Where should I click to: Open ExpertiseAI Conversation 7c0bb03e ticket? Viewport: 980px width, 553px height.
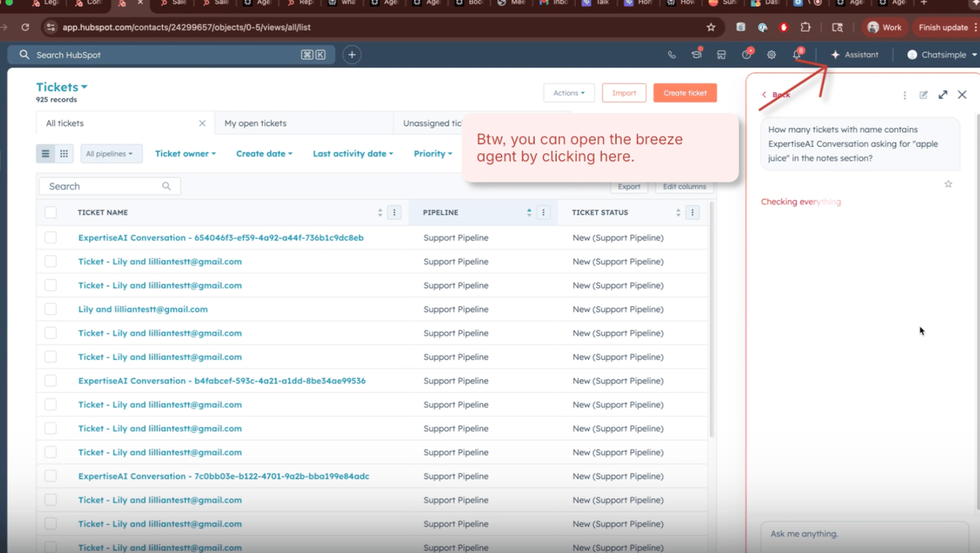coord(223,476)
